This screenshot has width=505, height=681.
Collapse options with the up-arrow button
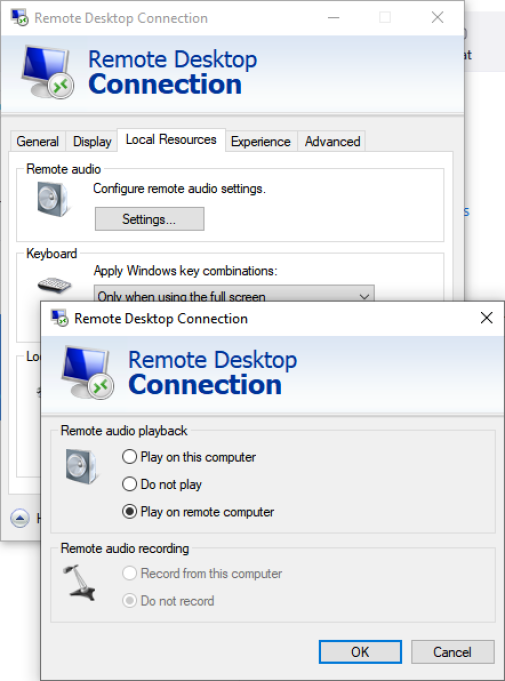(20, 518)
